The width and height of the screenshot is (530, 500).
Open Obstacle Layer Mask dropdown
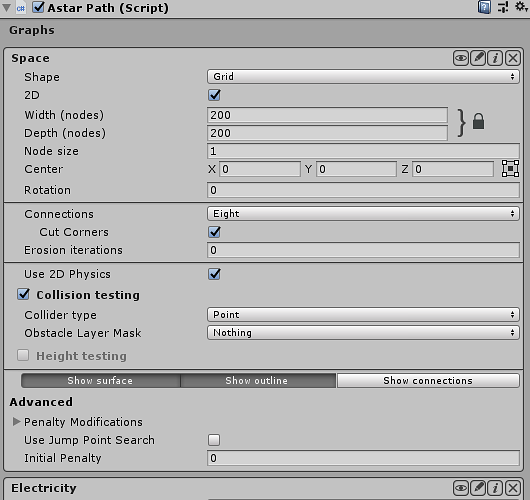[x=363, y=333]
